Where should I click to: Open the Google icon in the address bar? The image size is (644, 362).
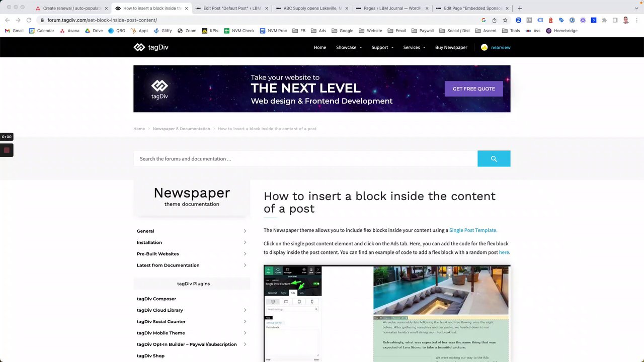coord(484,20)
